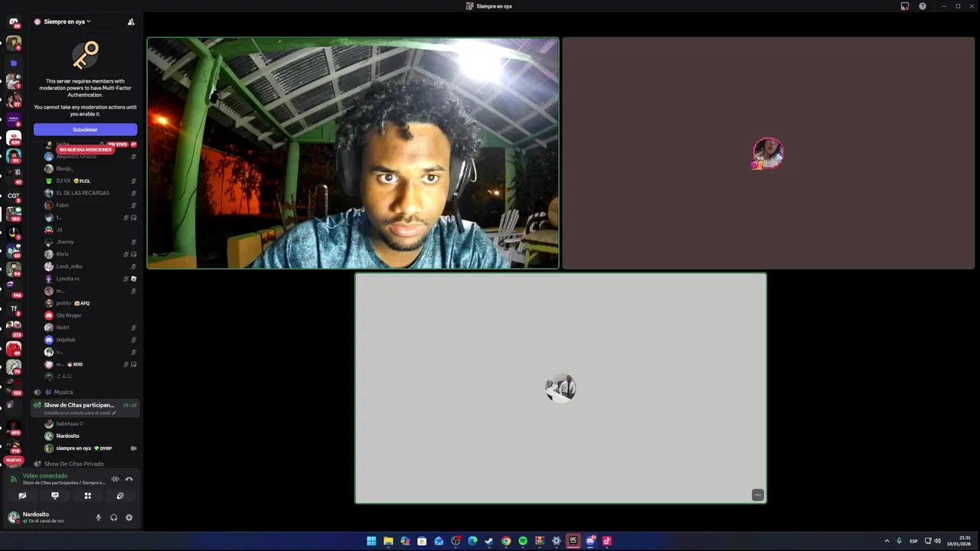Jump to 183 nuevas menciones
The image size is (980, 551).
(x=85, y=150)
